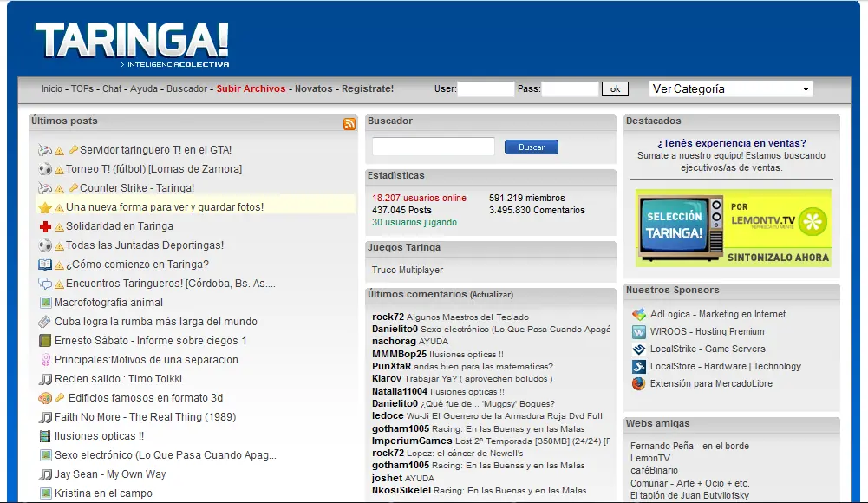This screenshot has height=503, width=868.
Task: Open WIROOS - Hosting Premium link
Action: tap(708, 331)
